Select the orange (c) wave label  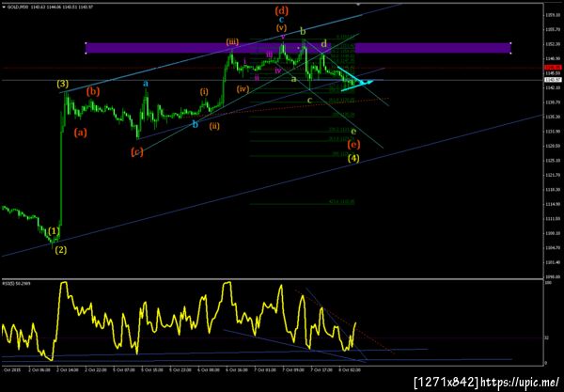[137, 151]
